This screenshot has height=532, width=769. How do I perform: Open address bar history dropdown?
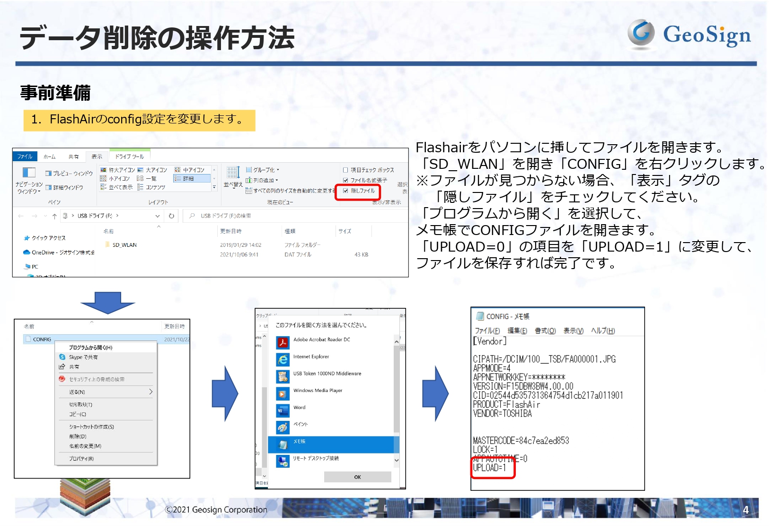(x=158, y=216)
